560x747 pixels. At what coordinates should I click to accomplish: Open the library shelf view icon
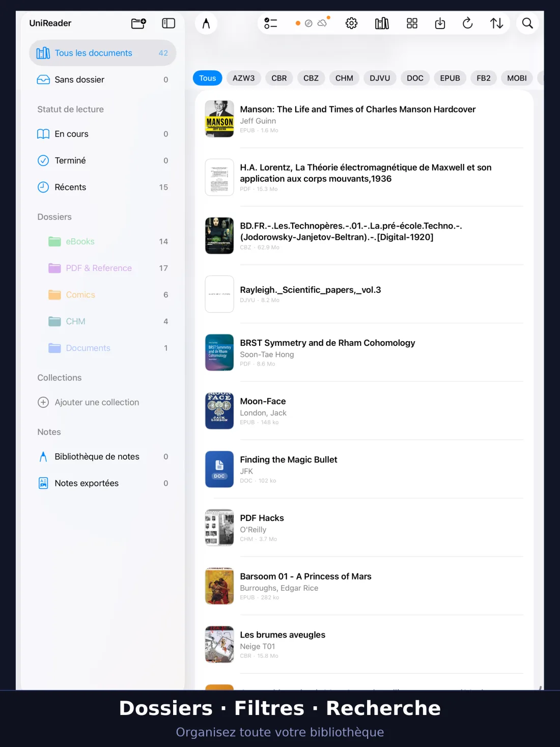[x=382, y=23]
